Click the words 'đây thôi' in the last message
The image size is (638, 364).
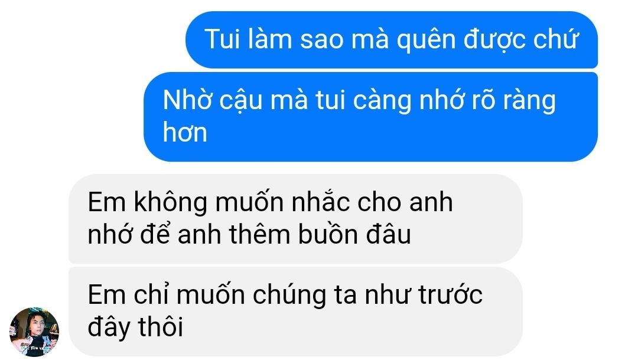point(135,327)
